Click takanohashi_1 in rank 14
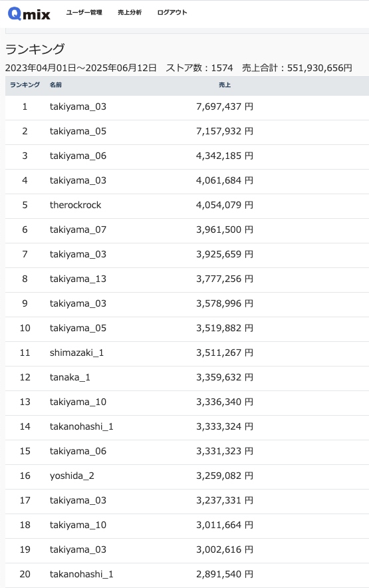This screenshot has width=369, height=588. tap(81, 426)
